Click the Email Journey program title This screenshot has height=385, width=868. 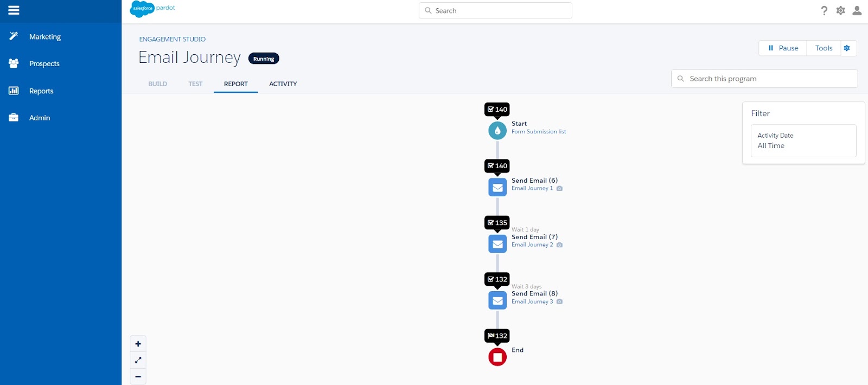[189, 57]
